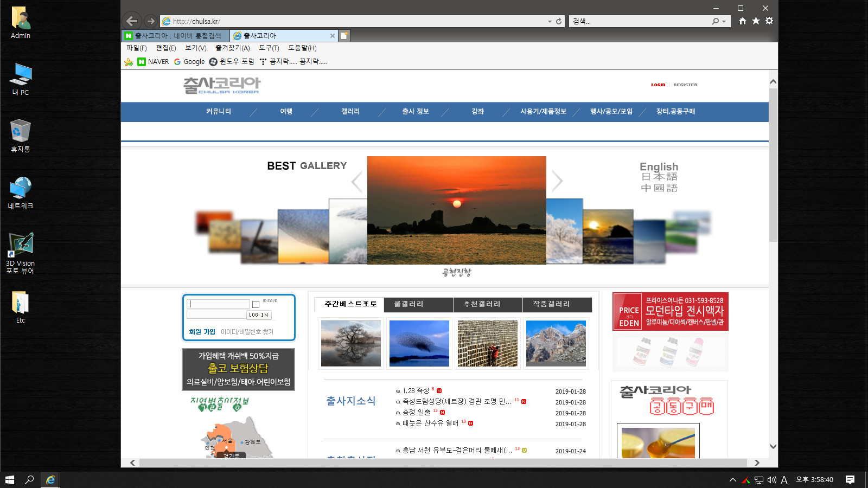
Task: Open the 도움말(H) menu
Action: point(302,48)
